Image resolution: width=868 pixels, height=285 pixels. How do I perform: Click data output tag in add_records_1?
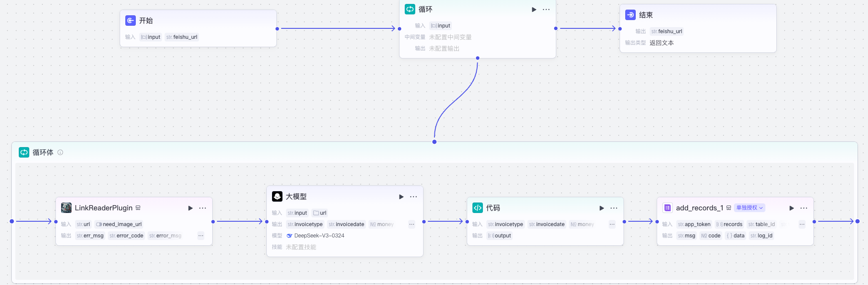(736, 236)
